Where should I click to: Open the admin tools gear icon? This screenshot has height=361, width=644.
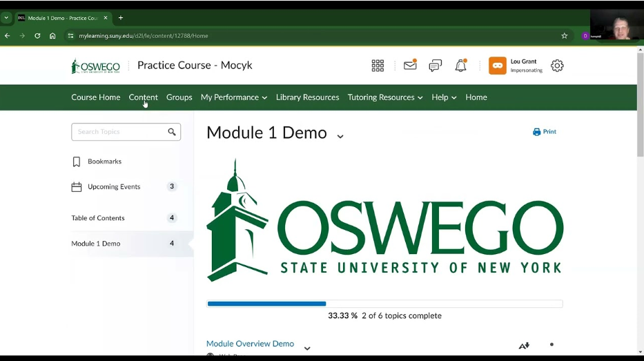(557, 66)
